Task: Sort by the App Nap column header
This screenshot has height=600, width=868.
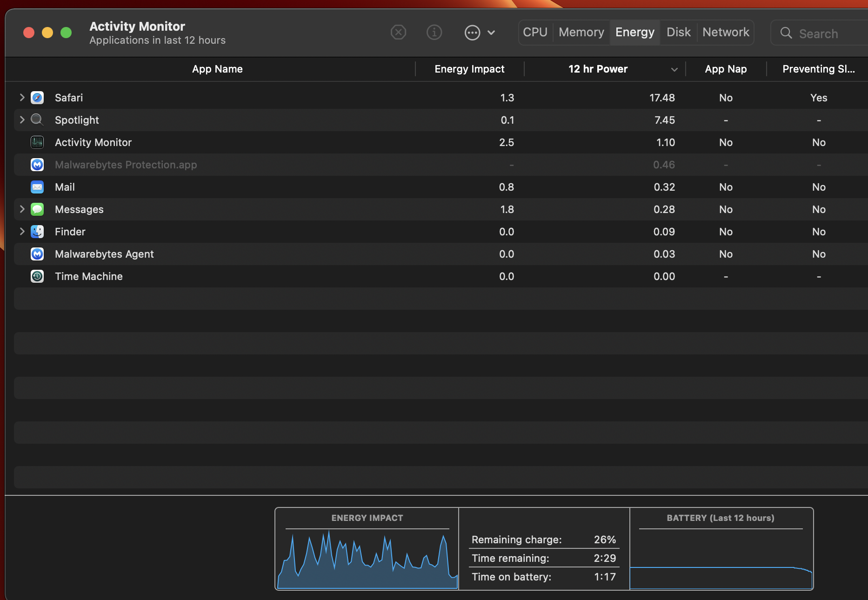Action: coord(726,69)
